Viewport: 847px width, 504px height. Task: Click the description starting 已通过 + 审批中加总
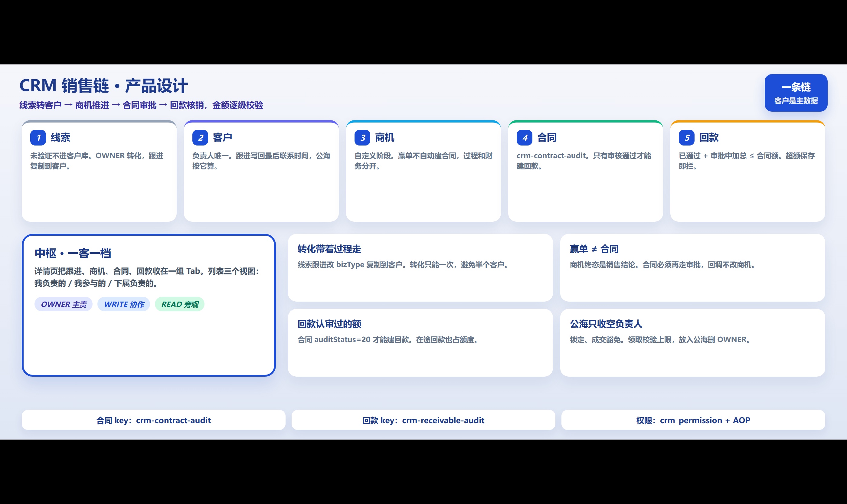coord(747,161)
